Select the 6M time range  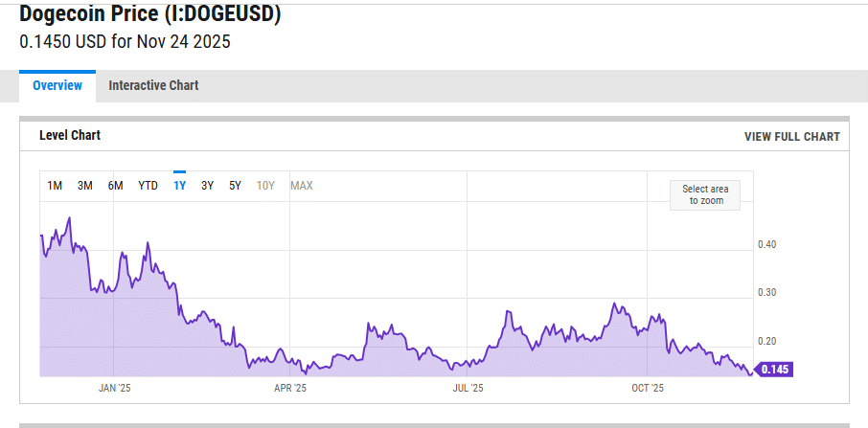click(x=115, y=186)
